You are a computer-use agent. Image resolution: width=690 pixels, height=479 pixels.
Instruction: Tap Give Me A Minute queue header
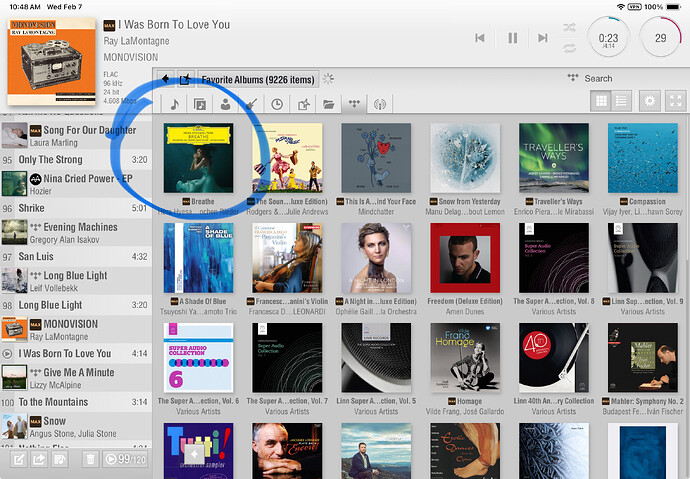(76, 378)
